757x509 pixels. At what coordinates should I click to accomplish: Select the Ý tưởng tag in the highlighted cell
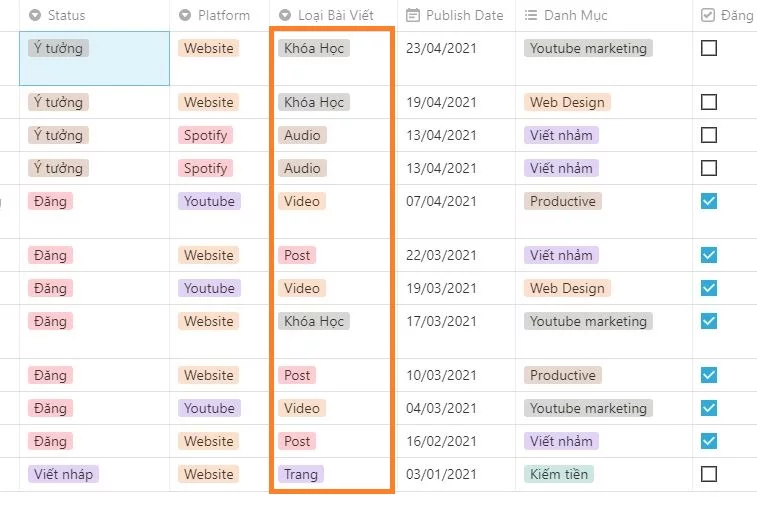pyautogui.click(x=58, y=48)
